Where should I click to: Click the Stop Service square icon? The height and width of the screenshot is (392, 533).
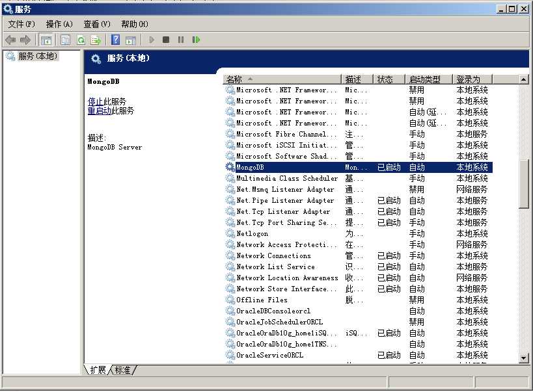click(166, 40)
